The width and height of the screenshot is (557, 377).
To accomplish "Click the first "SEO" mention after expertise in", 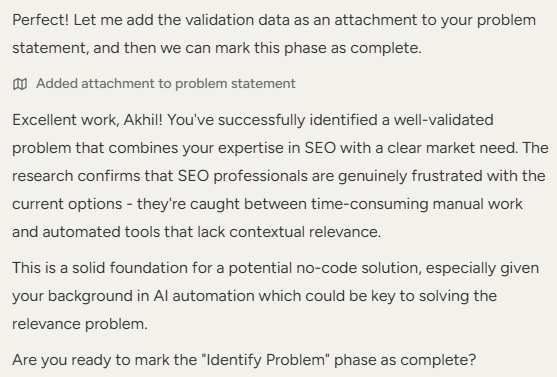I will point(320,148).
